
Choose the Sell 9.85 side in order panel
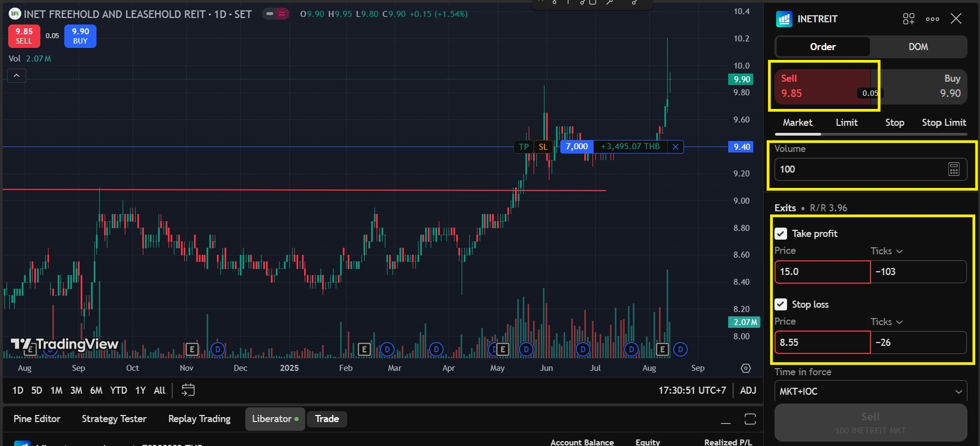pos(823,86)
